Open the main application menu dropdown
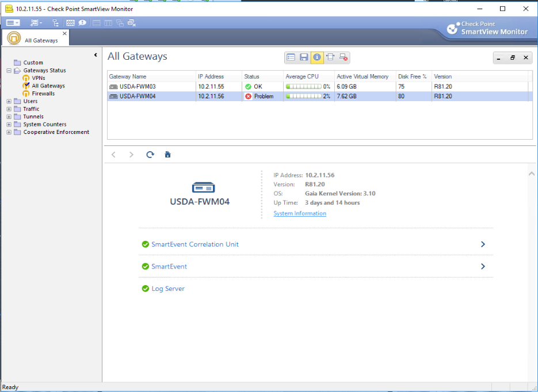The width and height of the screenshot is (538, 392). tap(13, 23)
